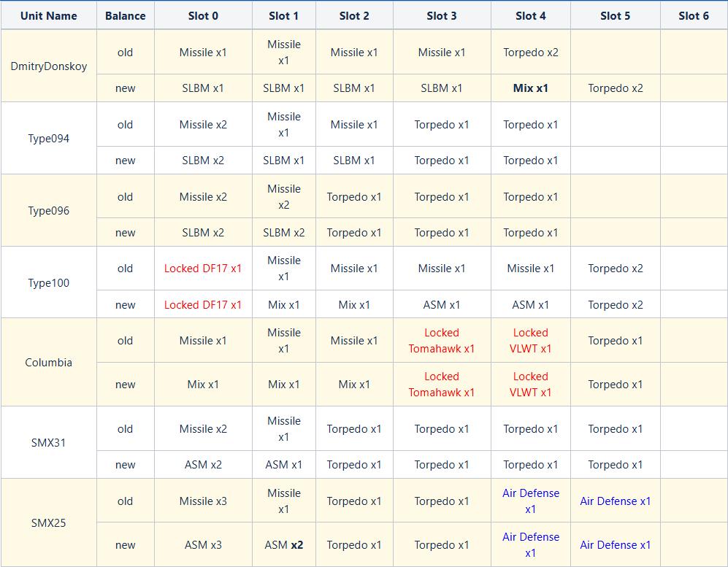
Task: Click red Locked DF17 x1 in Type100 new row
Action: click(203, 305)
